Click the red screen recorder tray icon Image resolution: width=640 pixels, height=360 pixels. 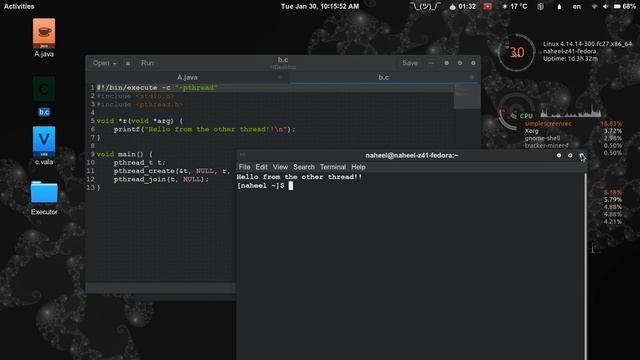pos(487,6)
